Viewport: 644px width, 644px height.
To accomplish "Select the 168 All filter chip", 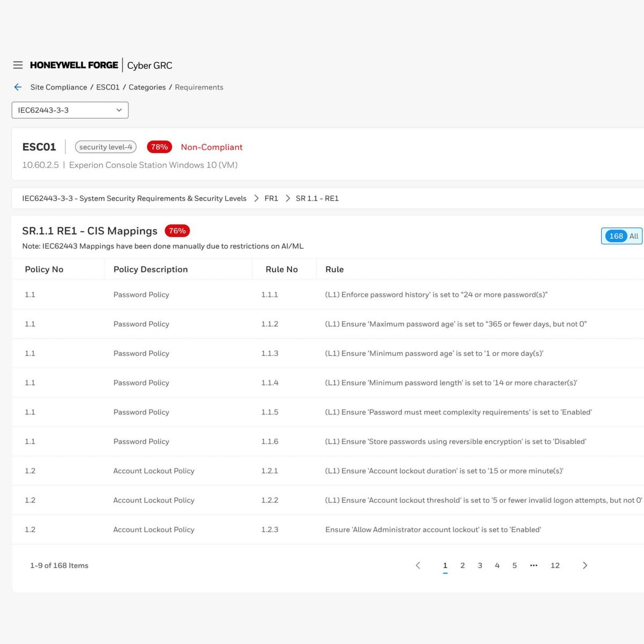I will pyautogui.click(x=622, y=236).
